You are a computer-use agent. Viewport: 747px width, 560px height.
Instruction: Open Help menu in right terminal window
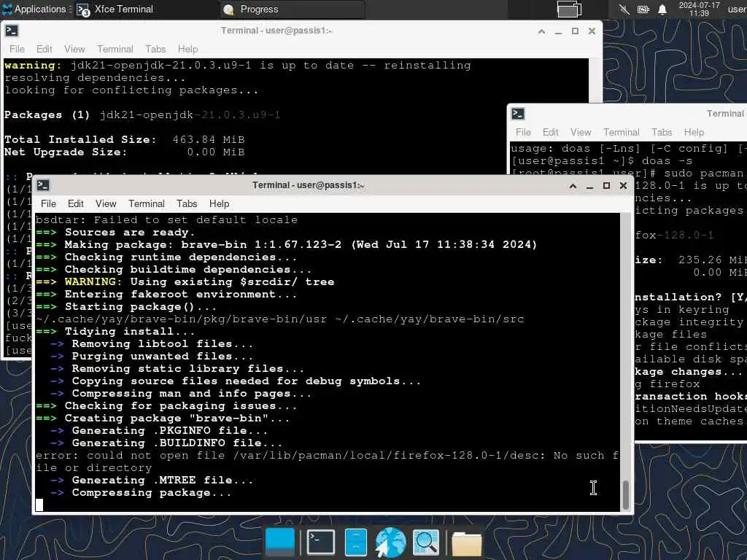(694, 133)
